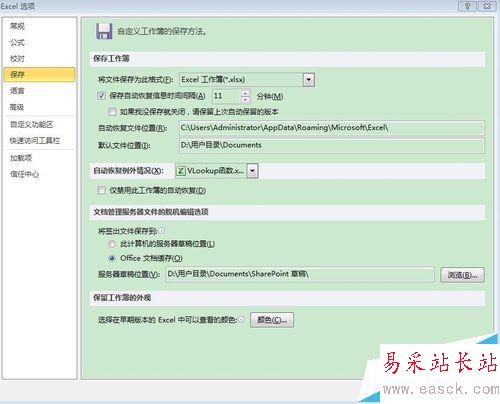This screenshot has height=404, width=500.
Task: Open the 常规 (General) options category
Action: [17, 26]
